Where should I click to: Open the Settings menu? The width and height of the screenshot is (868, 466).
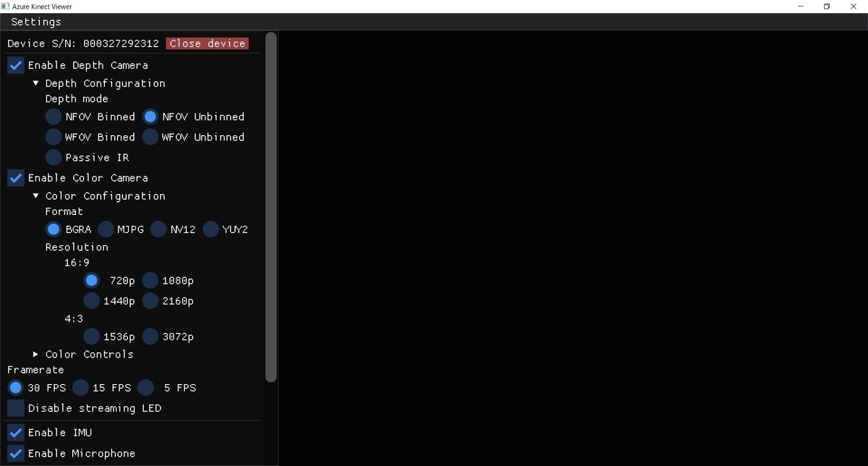pyautogui.click(x=36, y=22)
